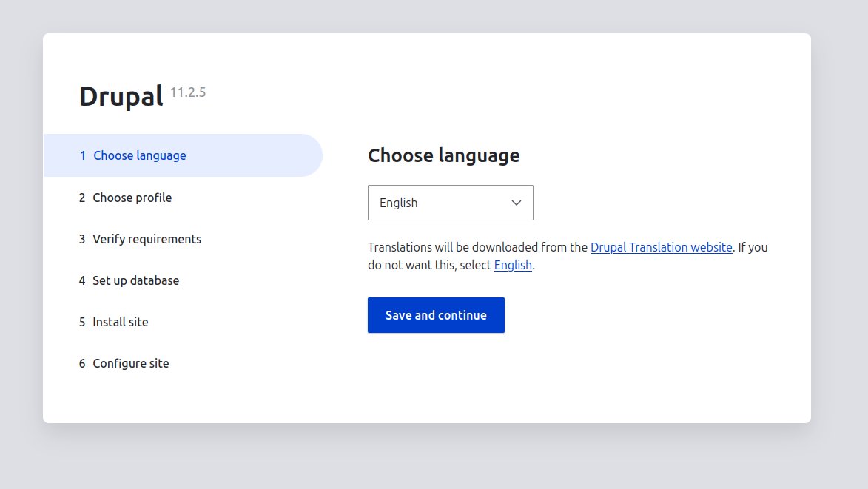Click the Drupal title logo text
868x489 pixels.
[121, 96]
